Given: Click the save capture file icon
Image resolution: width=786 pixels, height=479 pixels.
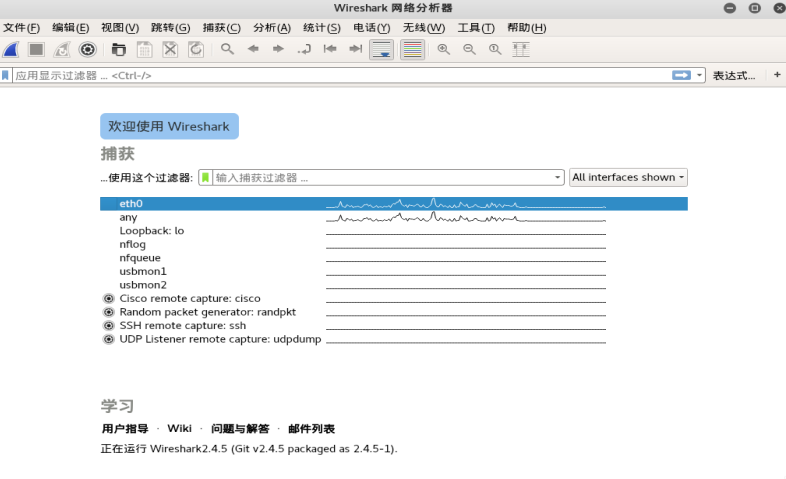Looking at the screenshot, I should click(x=144, y=50).
